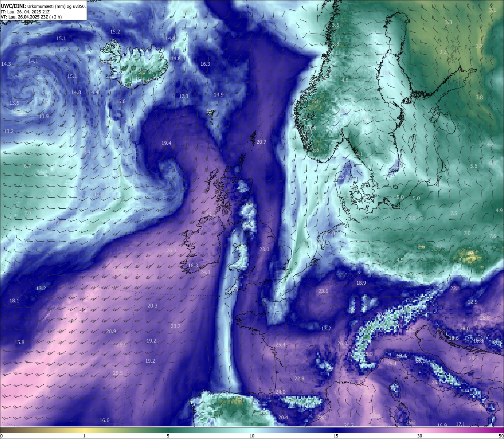This screenshot has height=439, width=504.
Task: Click the 3.3 value label
Action: coord(448,22)
